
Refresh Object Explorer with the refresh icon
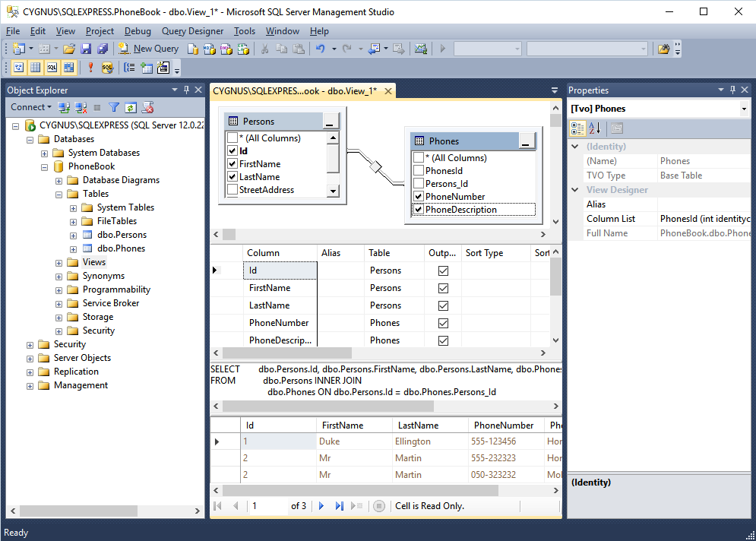[131, 108]
